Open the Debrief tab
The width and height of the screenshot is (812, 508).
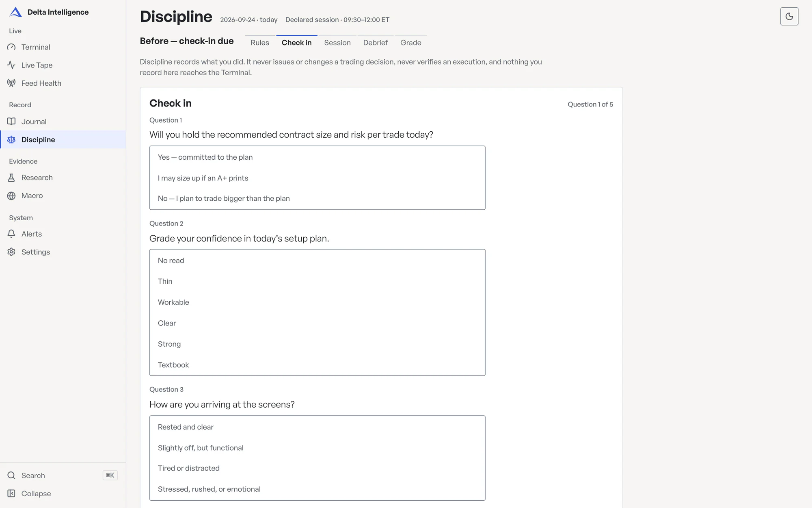(x=376, y=42)
